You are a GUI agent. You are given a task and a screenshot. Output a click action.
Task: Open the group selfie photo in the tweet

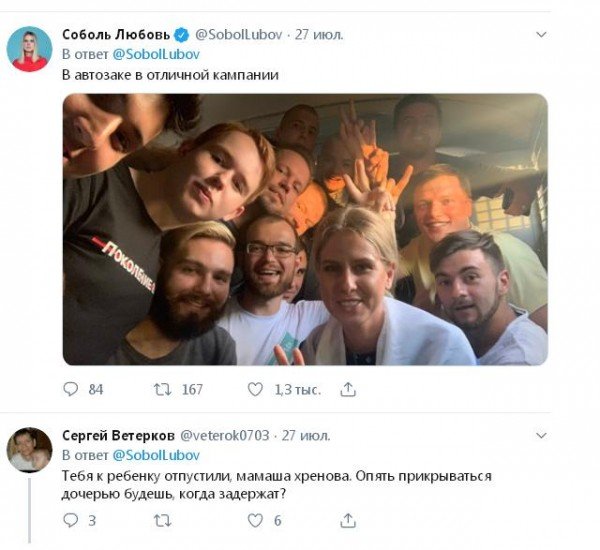click(305, 229)
